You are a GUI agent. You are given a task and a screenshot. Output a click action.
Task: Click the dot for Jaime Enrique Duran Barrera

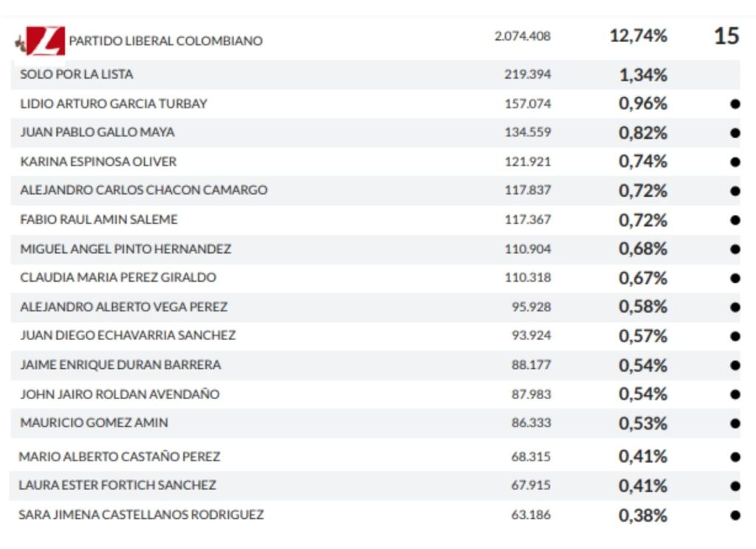(735, 365)
